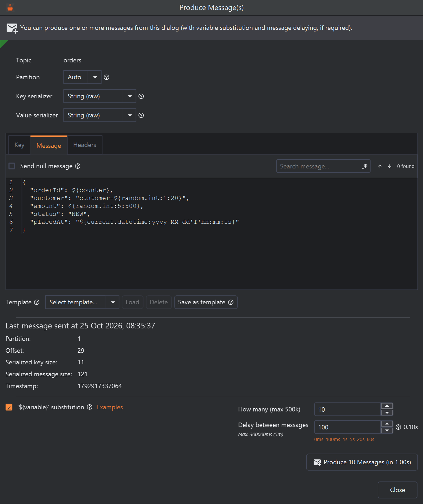Image resolution: width=423 pixels, height=504 pixels.
Task: Click the Delay between messages input field
Action: coord(347,427)
